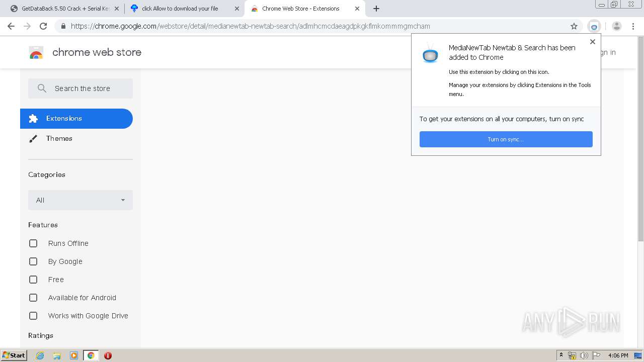Click the 'Ratings' section heading
Viewport: 644px width, 362px height.
coord(41,335)
